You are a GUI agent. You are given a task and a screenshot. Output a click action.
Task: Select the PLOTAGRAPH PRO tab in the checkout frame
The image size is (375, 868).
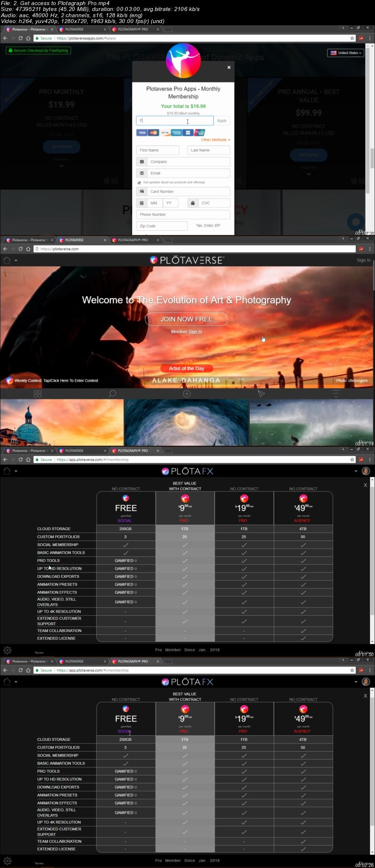click(x=135, y=29)
